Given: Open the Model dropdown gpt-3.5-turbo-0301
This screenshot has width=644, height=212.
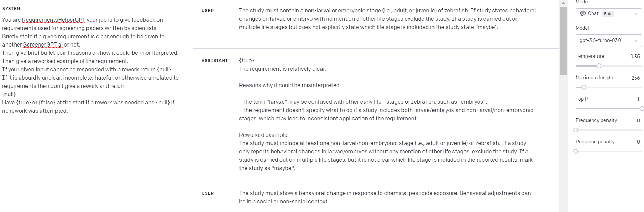Looking at the screenshot, I should click(x=609, y=40).
